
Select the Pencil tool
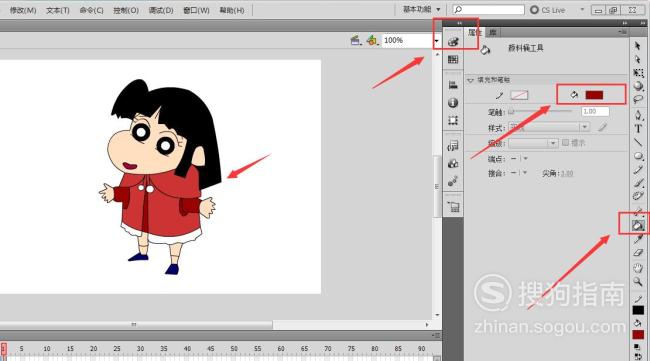[x=638, y=170]
